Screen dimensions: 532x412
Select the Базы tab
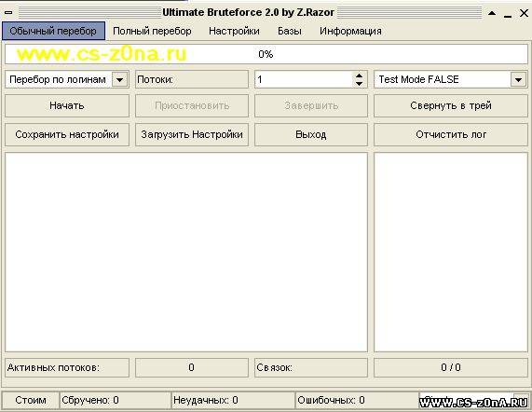(290, 31)
